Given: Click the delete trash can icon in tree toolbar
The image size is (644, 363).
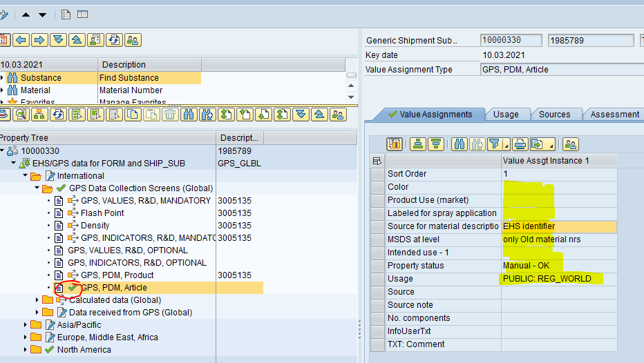Looking at the screenshot, I should pos(169,115).
